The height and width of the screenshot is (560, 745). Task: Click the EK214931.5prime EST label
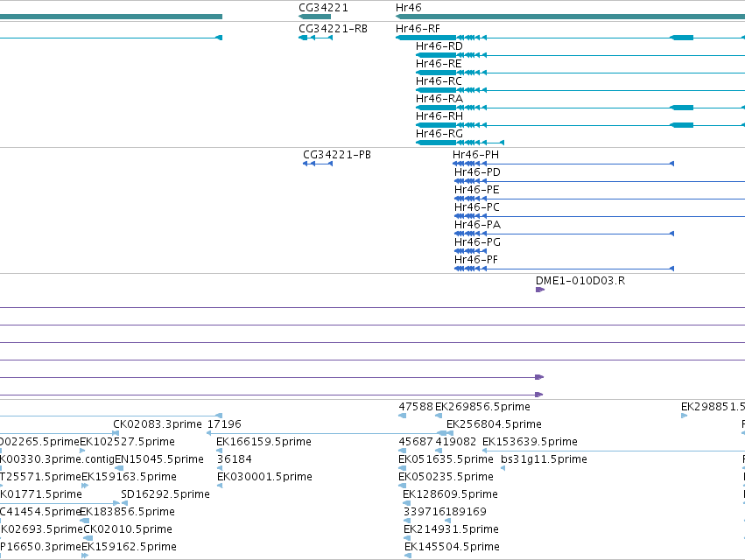pyautogui.click(x=451, y=530)
